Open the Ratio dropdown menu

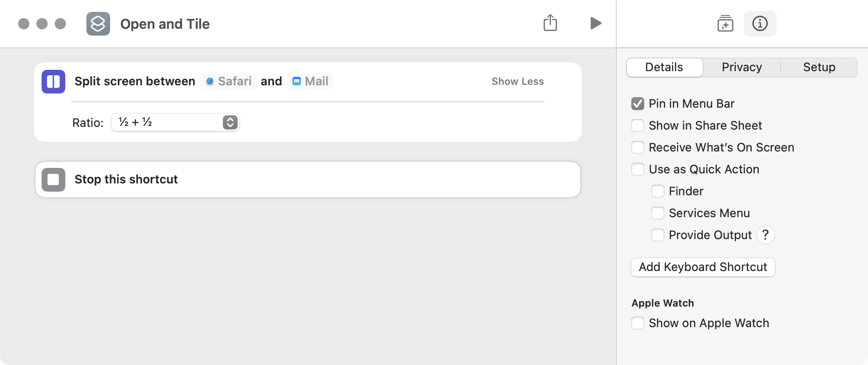click(175, 122)
